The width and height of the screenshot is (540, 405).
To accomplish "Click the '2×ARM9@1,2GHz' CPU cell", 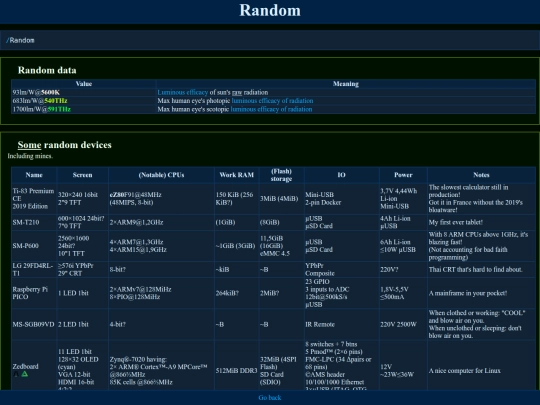I will point(162,222).
